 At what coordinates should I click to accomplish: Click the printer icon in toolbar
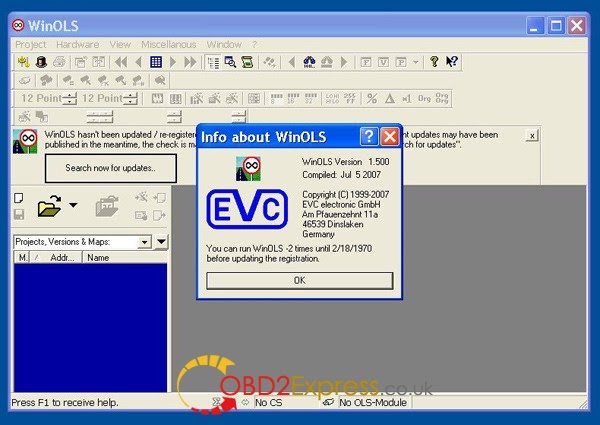(59, 62)
